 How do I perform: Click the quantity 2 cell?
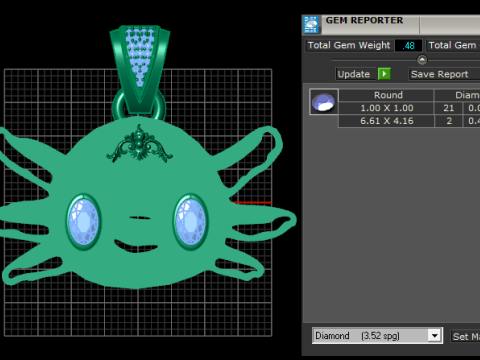point(449,121)
